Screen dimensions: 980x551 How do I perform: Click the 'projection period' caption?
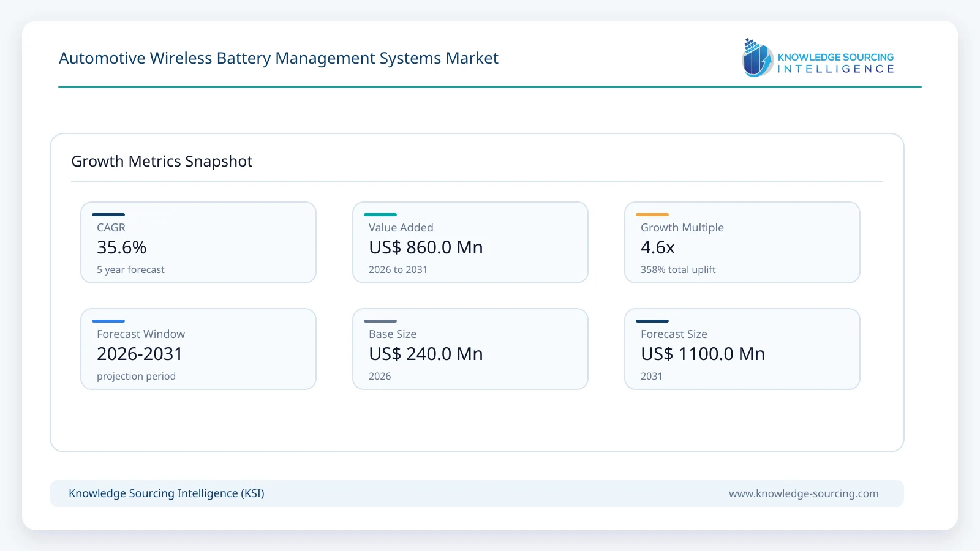click(x=136, y=377)
